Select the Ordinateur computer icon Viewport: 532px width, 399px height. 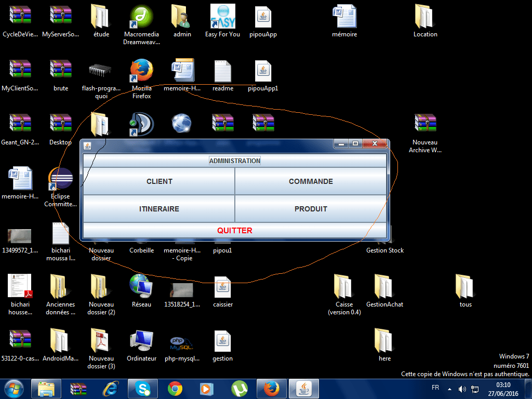click(141, 340)
